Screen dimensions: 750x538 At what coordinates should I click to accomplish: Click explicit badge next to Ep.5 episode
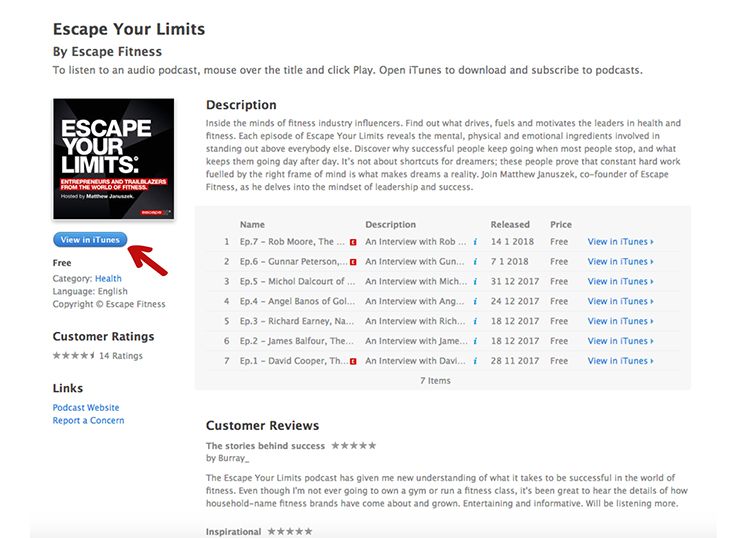(x=353, y=282)
